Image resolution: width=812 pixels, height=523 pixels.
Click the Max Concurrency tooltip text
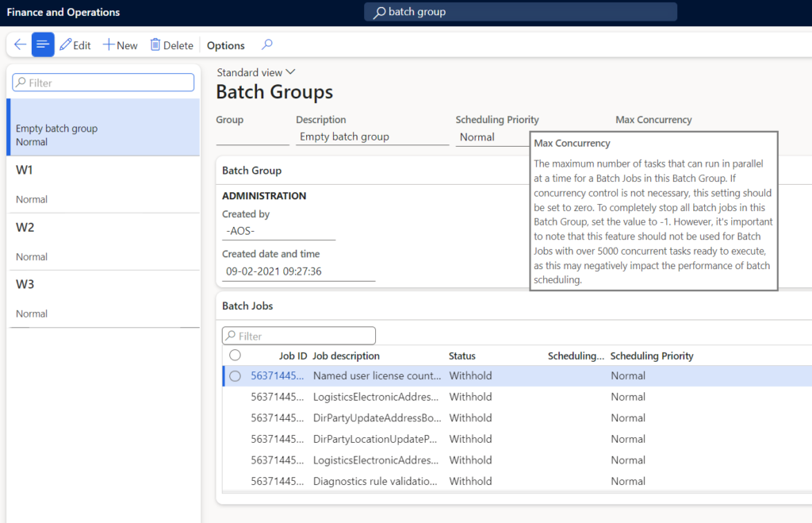(653, 211)
